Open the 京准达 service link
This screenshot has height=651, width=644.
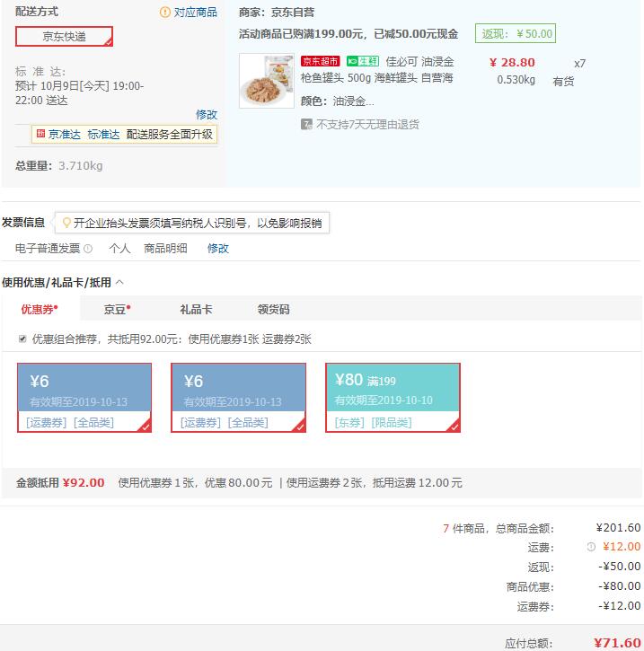pos(65,135)
